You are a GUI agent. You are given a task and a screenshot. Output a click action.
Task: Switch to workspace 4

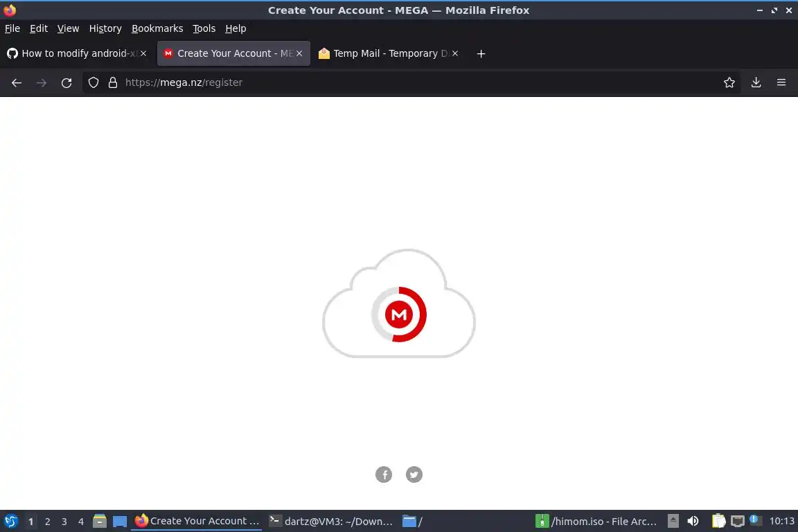click(81, 522)
